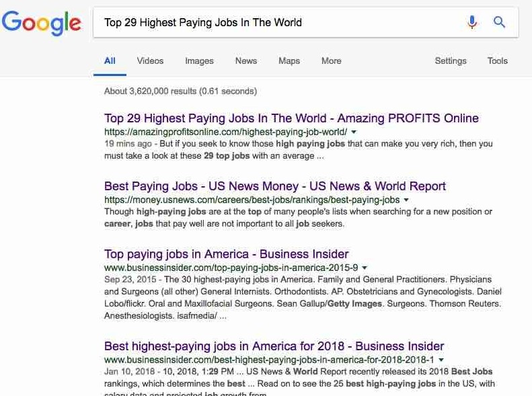Expand dropdown arrow next to amazingprofitsonline URL
Image resolution: width=532 pixels, height=396 pixels.
point(354,132)
